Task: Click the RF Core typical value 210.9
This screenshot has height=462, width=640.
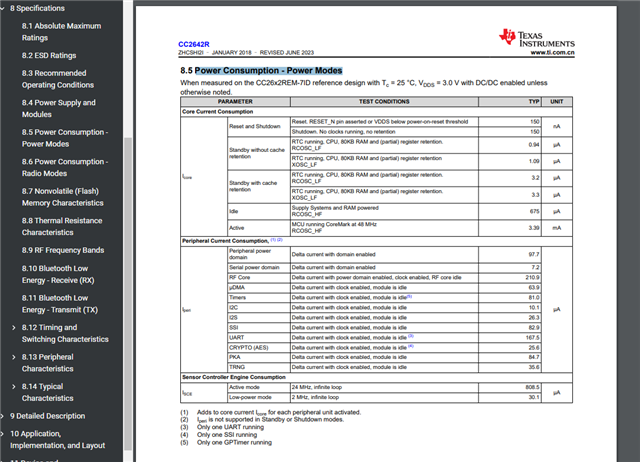Action: (532, 278)
